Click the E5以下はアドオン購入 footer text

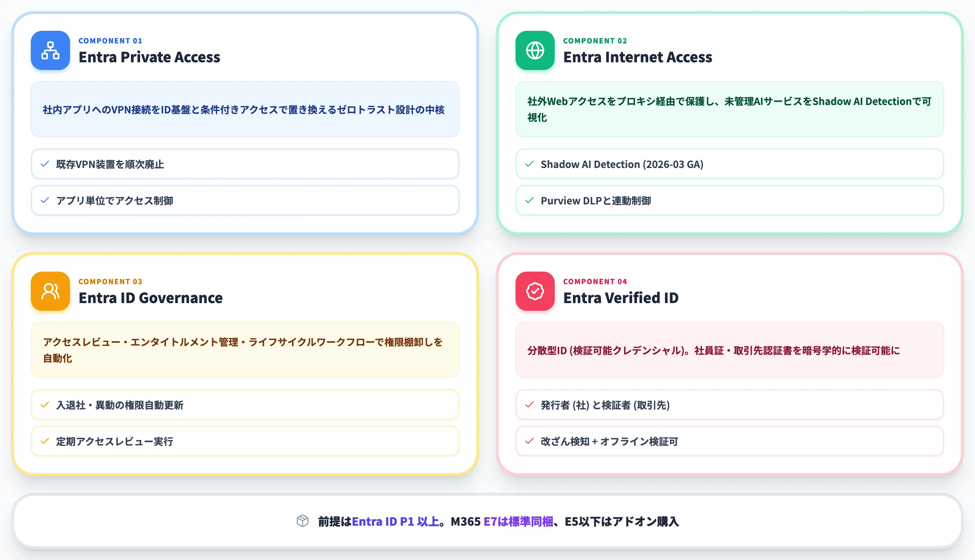click(622, 521)
